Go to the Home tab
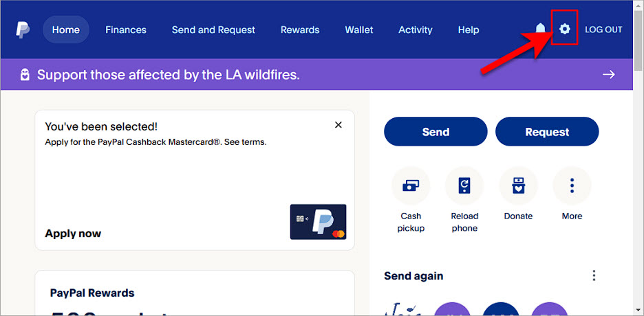The height and width of the screenshot is (316, 644). [x=66, y=30]
